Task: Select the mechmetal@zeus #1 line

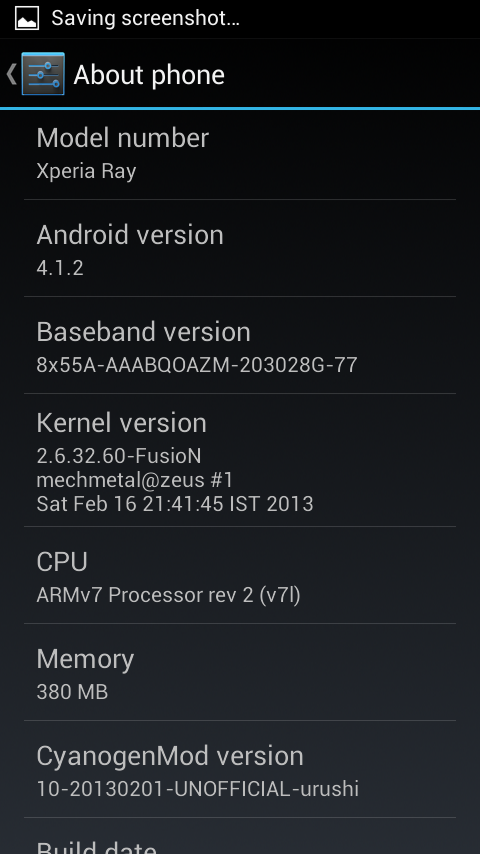Action: (x=135, y=480)
